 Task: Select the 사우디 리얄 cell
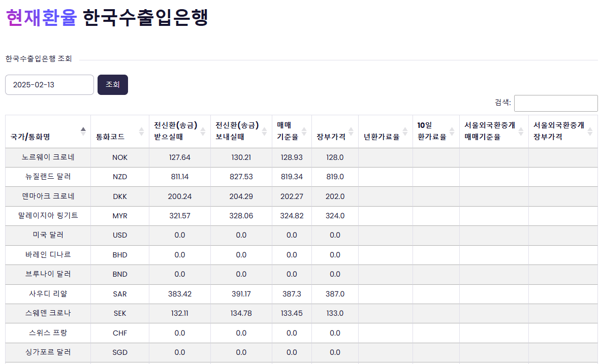(48, 293)
